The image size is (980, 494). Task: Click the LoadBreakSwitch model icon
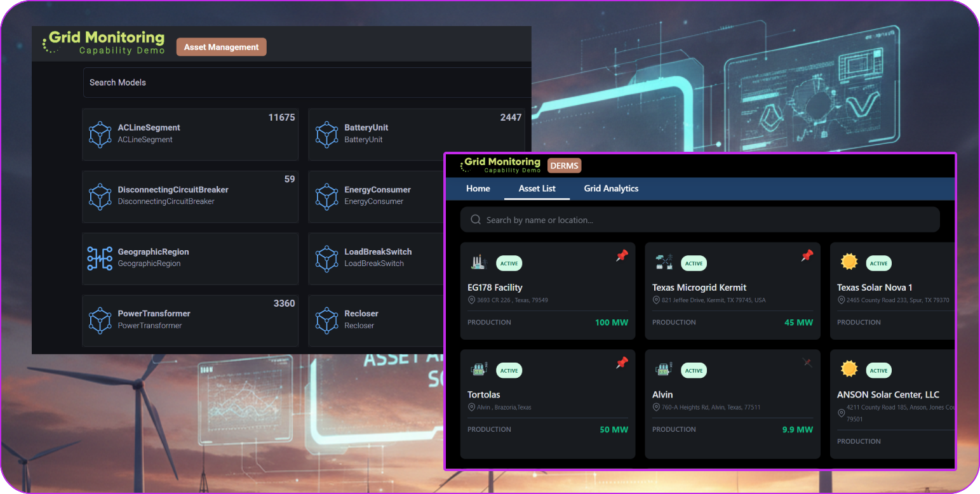327,258
